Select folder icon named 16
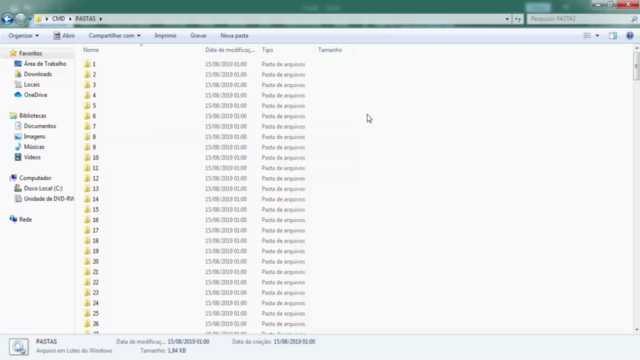The height and width of the screenshot is (360, 640). [x=87, y=220]
